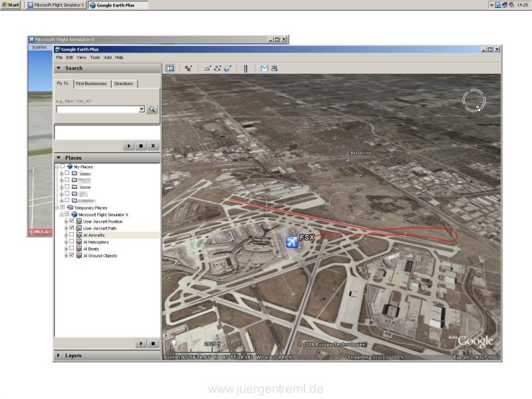Collapse the Temporary Places tree node

(x=57, y=207)
